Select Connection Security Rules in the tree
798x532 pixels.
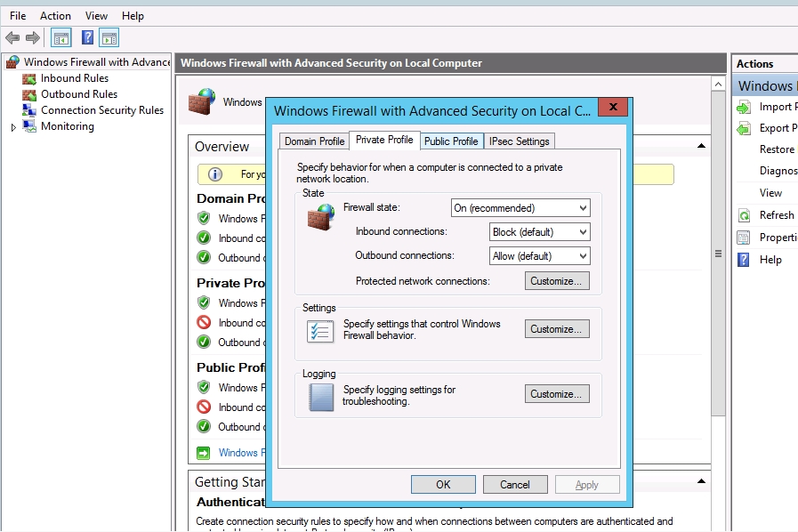click(x=101, y=110)
